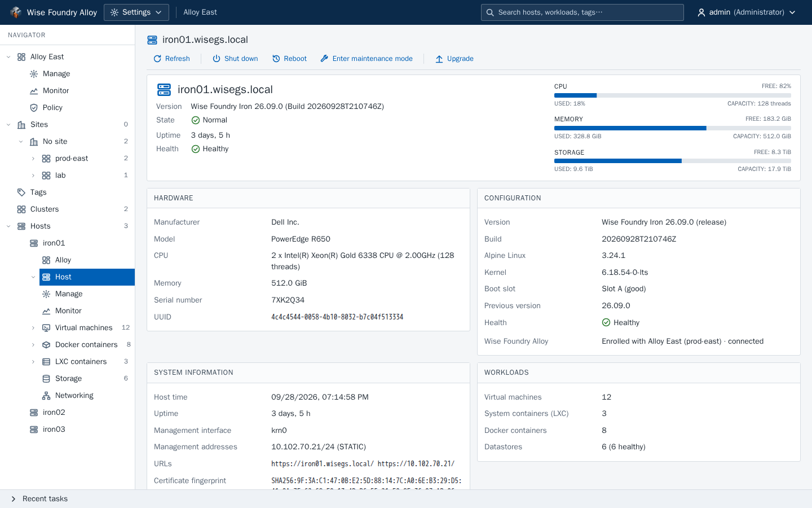The height and width of the screenshot is (508, 812).
Task: Click the Memory usage progress bar
Action: pyautogui.click(x=673, y=128)
